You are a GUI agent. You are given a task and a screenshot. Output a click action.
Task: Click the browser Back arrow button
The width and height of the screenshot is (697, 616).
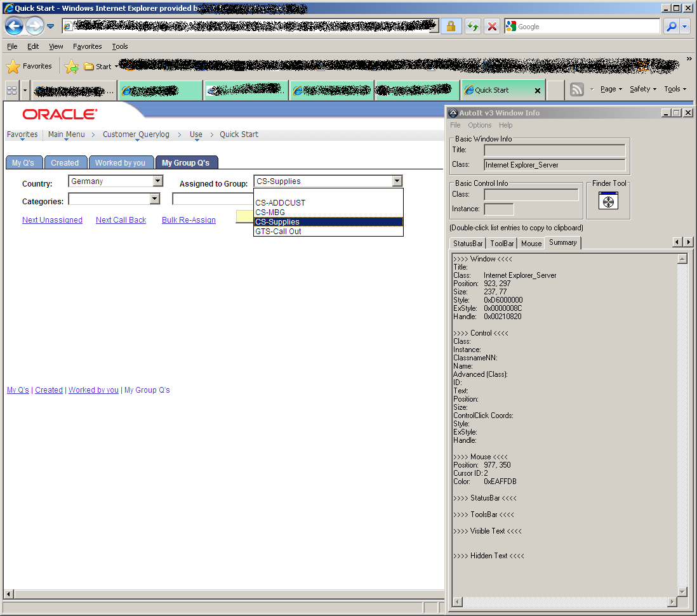14,26
